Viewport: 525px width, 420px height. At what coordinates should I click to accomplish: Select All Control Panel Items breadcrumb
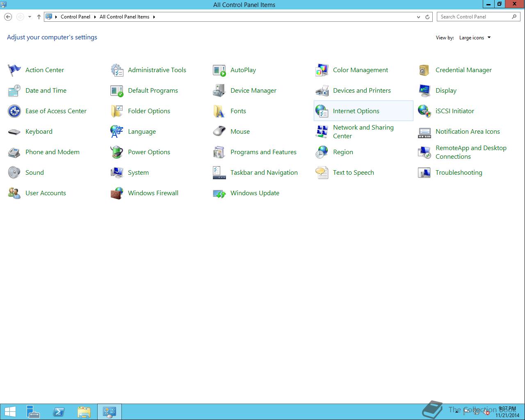(x=124, y=17)
